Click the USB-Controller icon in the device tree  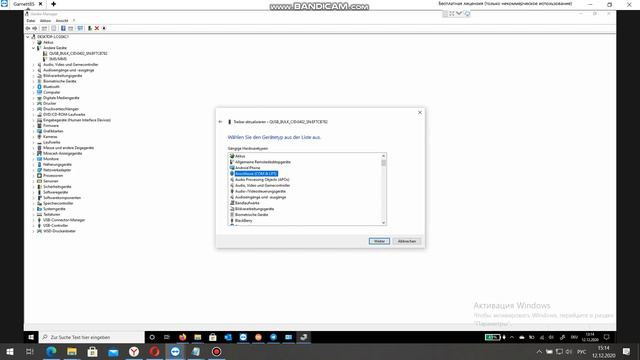click(40, 225)
